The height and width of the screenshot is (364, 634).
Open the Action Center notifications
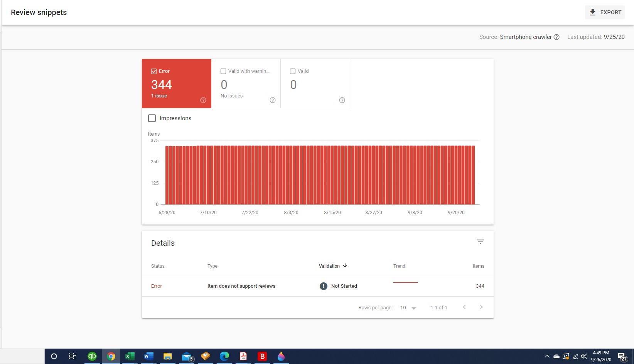tap(622, 357)
